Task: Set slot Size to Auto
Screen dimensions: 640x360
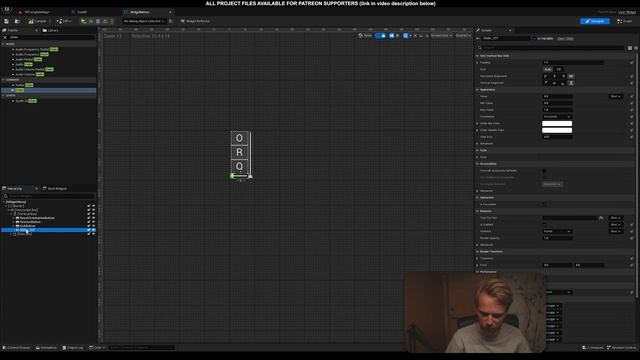Action: (548, 69)
